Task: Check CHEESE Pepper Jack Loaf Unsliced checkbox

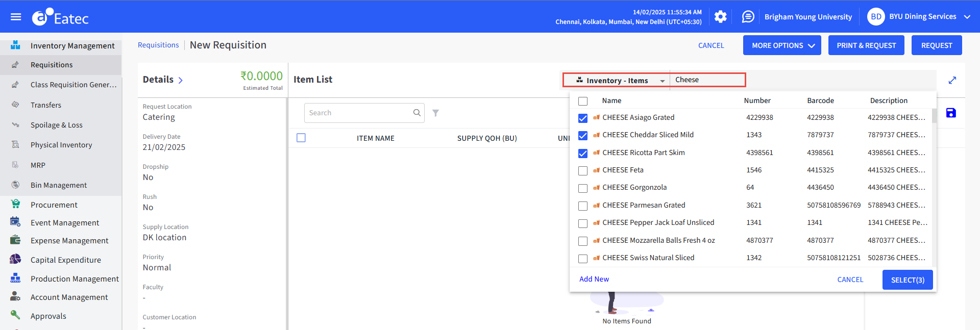Action: (x=583, y=223)
